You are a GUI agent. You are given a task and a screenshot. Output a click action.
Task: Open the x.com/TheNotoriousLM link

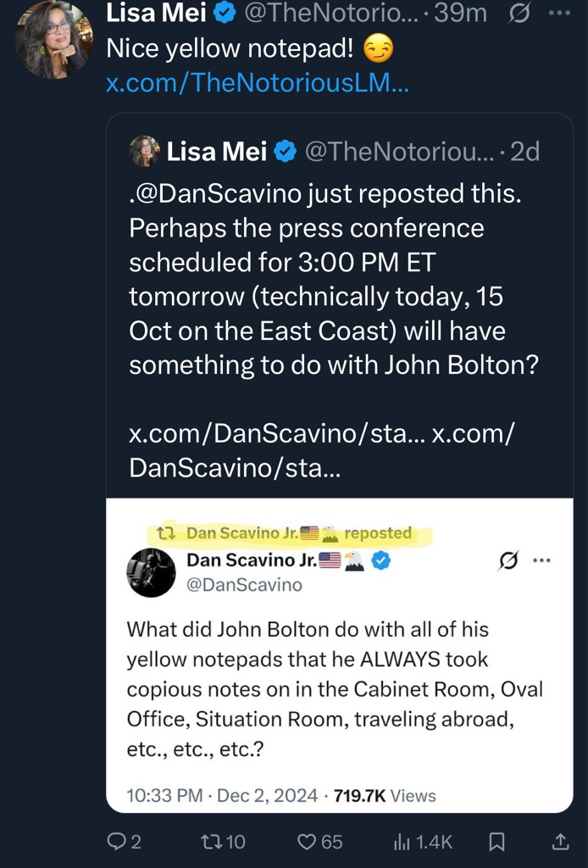(257, 84)
